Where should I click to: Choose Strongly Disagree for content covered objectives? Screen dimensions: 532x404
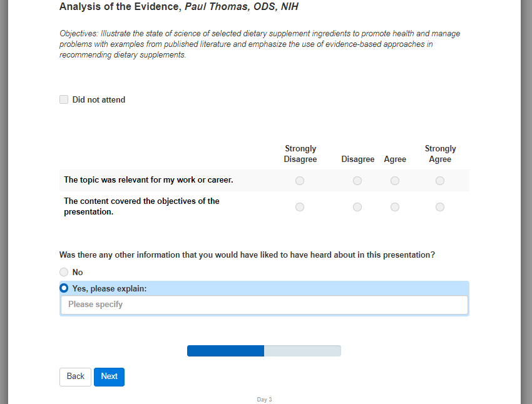(x=300, y=207)
